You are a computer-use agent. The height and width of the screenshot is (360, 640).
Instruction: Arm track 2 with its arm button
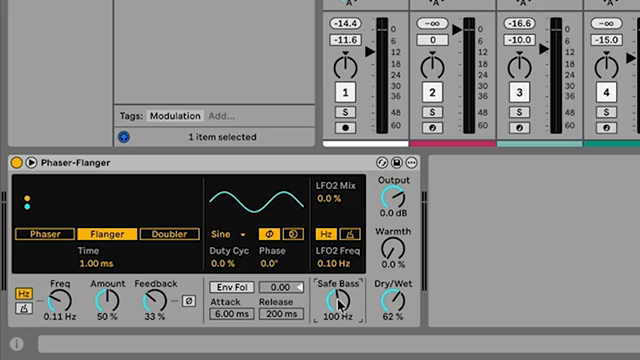432,128
